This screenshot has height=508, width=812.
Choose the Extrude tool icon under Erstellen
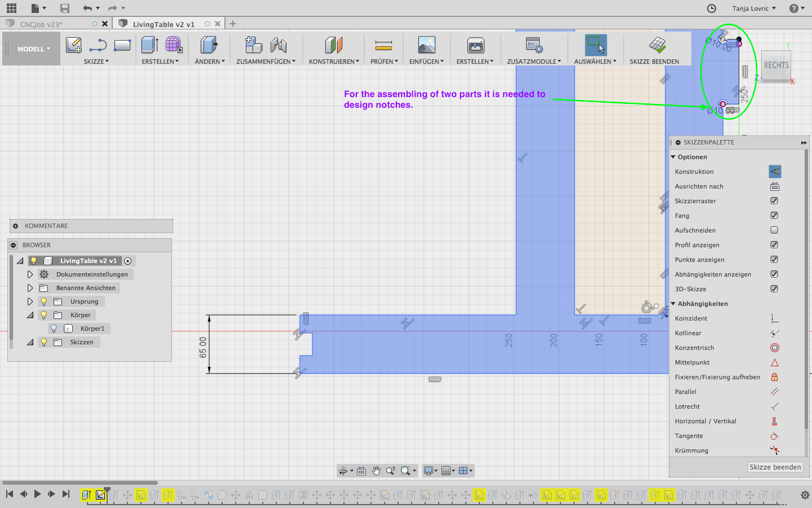[149, 45]
